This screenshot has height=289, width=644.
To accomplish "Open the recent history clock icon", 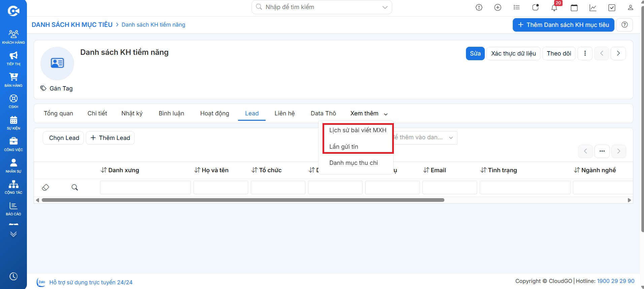I will 13,276.
